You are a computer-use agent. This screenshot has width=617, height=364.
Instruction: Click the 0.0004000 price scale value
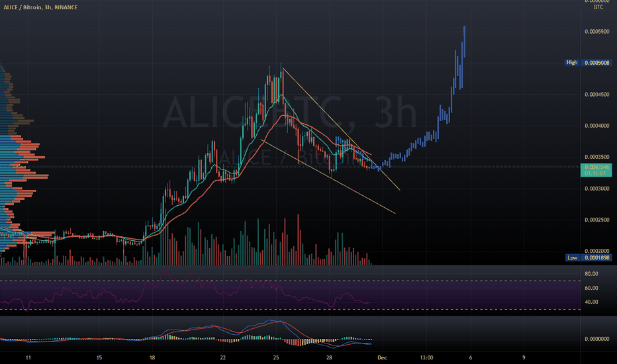point(597,126)
